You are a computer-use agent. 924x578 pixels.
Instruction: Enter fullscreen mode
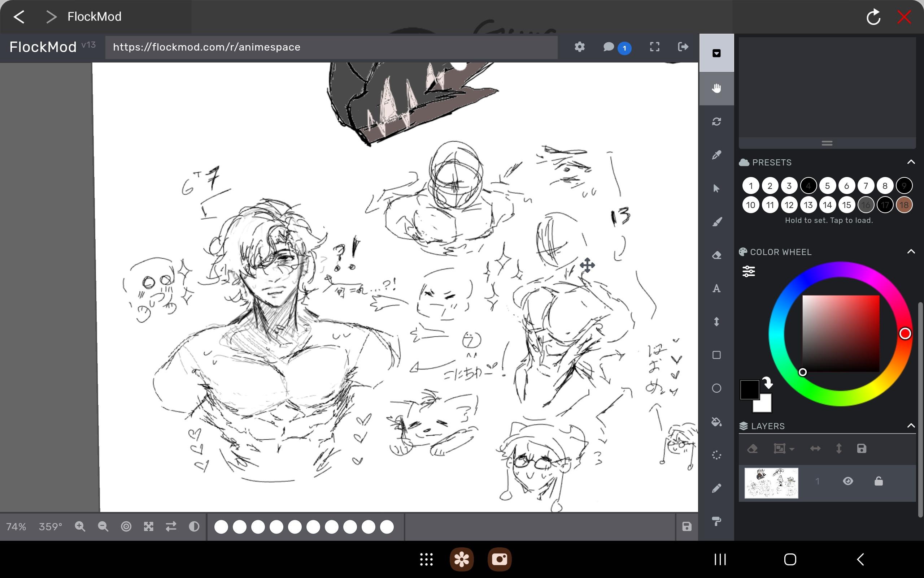click(x=654, y=47)
